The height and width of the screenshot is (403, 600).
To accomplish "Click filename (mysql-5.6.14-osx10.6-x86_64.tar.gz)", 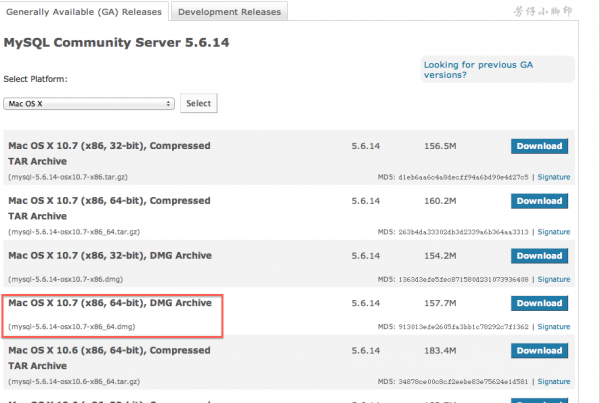I will [x=74, y=382].
